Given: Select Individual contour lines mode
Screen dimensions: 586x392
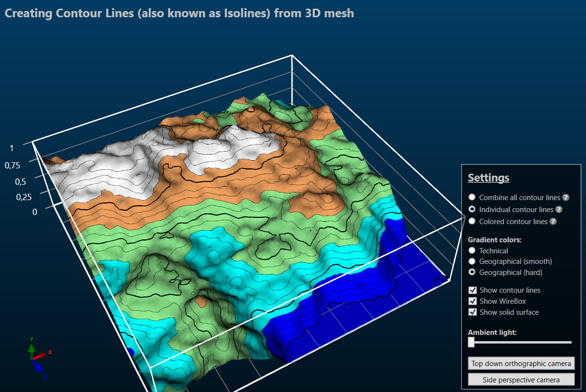Looking at the screenshot, I should point(472,209).
